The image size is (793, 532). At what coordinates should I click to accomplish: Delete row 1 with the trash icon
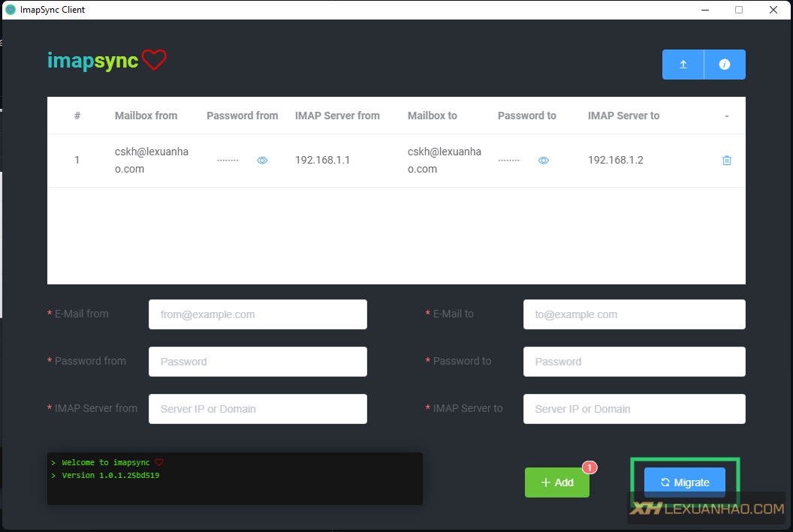(727, 160)
